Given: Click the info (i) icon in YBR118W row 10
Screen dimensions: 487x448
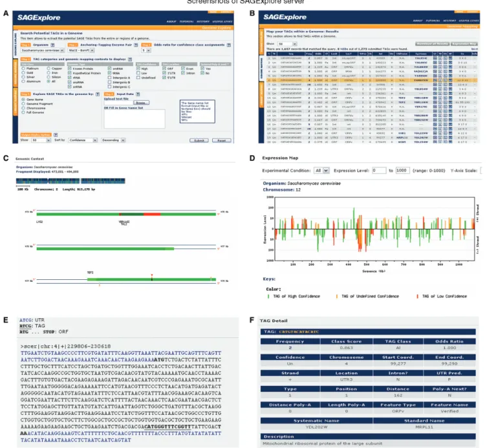Looking at the screenshot, I should coord(440,98).
